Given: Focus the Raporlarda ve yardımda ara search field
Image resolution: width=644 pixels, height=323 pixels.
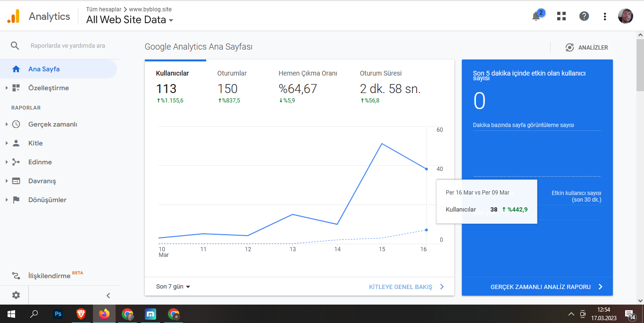Looking at the screenshot, I should pyautogui.click(x=68, y=46).
